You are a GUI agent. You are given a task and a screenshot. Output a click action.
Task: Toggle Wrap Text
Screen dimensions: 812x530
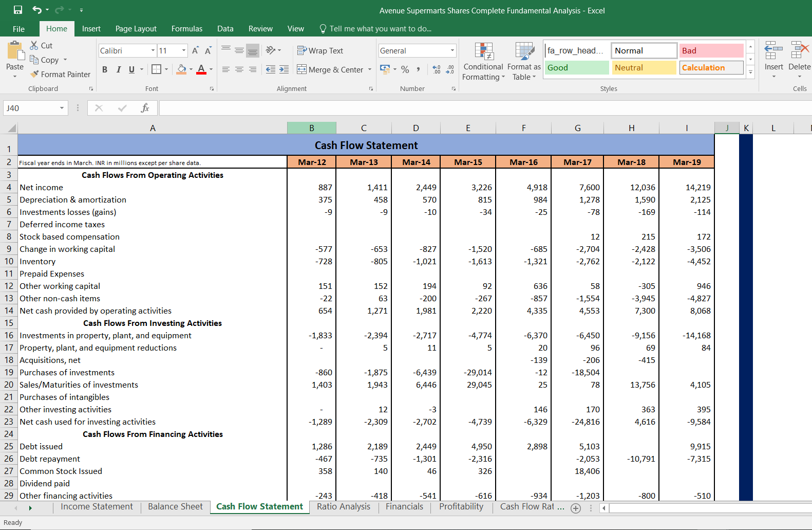pyautogui.click(x=320, y=50)
